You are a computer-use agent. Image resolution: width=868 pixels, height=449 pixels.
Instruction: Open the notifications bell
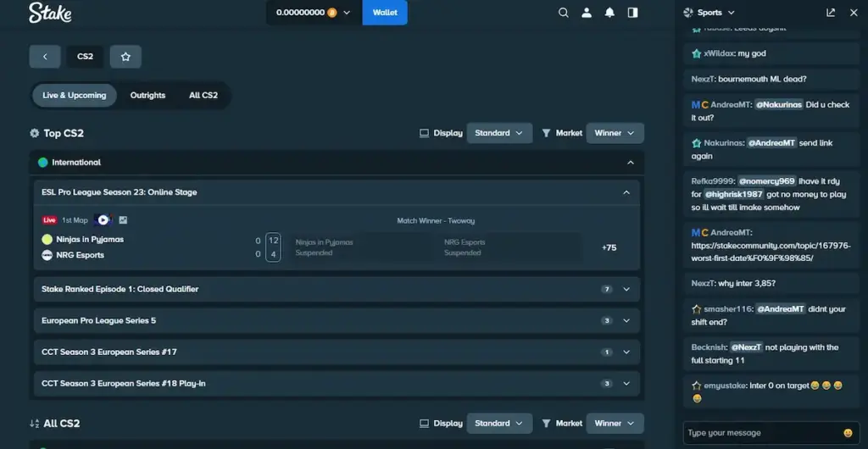(609, 13)
